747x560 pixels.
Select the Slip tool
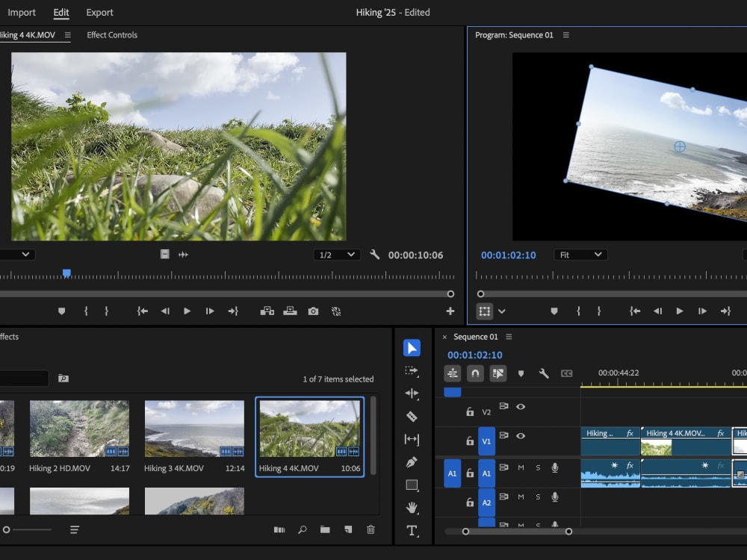(412, 439)
